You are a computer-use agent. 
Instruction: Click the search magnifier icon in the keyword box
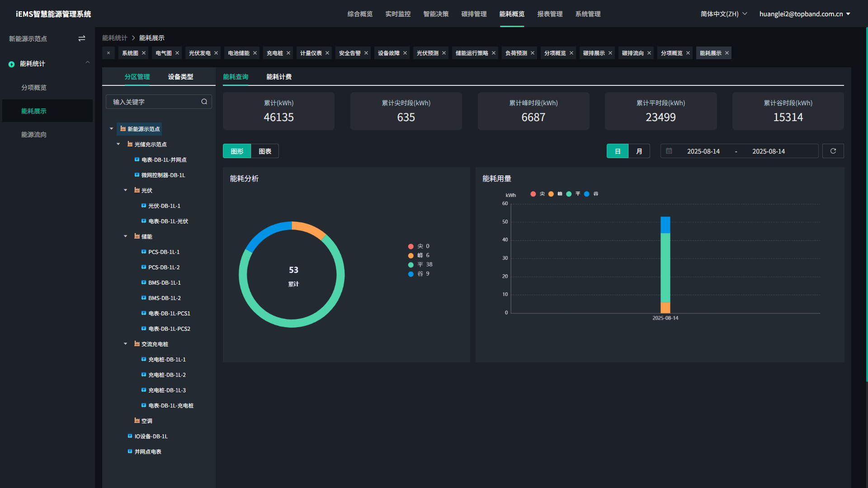tap(204, 102)
